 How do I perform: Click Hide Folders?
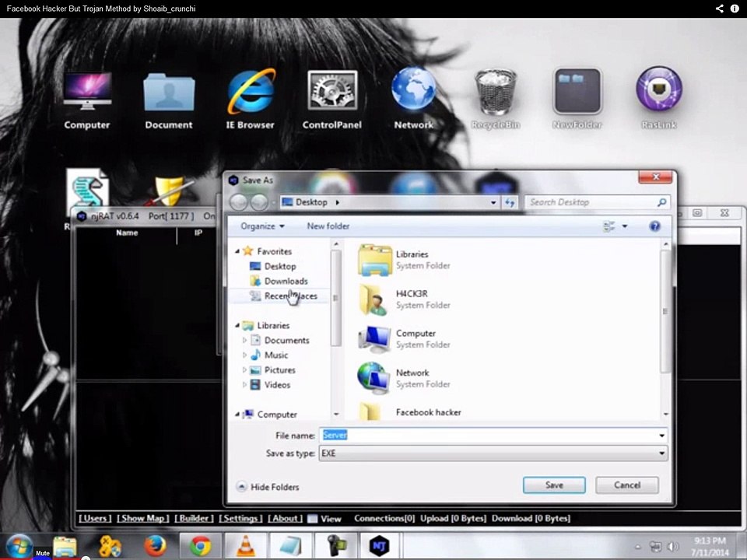click(x=268, y=487)
